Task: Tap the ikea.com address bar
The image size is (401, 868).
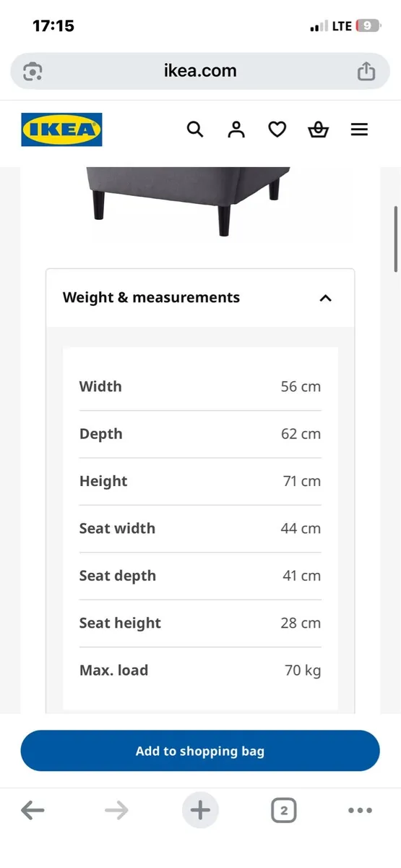Action: (x=200, y=71)
